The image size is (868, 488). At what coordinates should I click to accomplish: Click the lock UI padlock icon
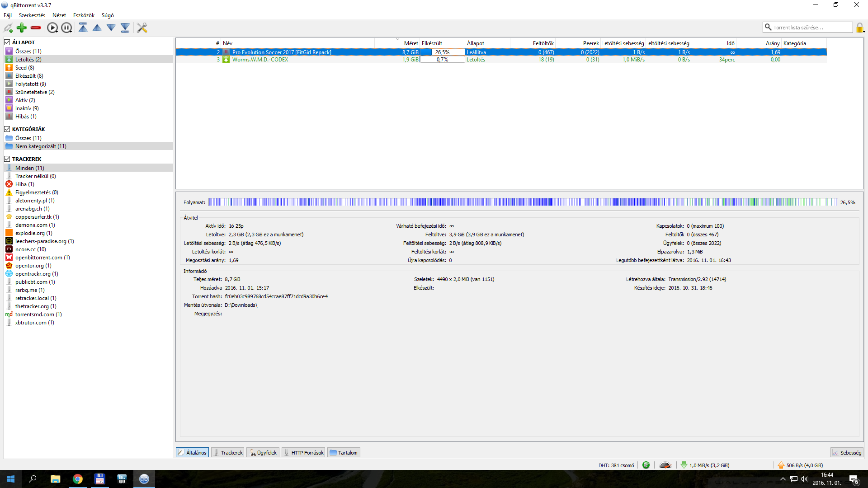pyautogui.click(x=859, y=28)
